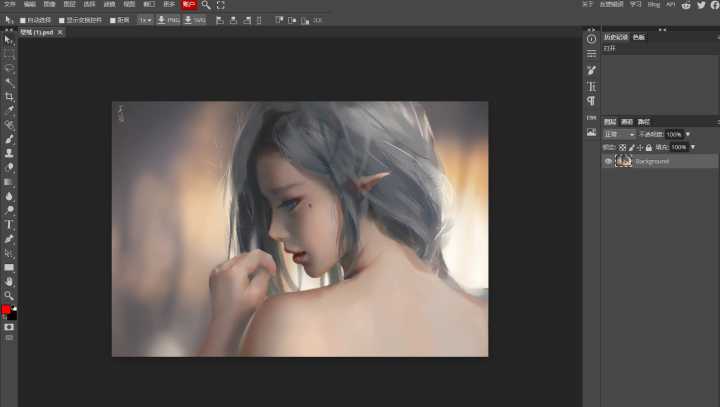The height and width of the screenshot is (407, 720).
Task: Select the Type (T) tool
Action: (9, 225)
